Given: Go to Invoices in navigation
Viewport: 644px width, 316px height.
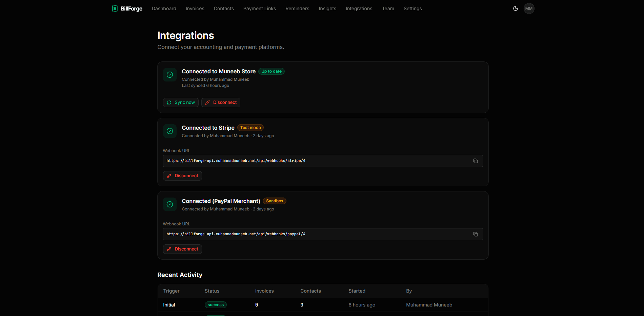Looking at the screenshot, I should click(195, 8).
